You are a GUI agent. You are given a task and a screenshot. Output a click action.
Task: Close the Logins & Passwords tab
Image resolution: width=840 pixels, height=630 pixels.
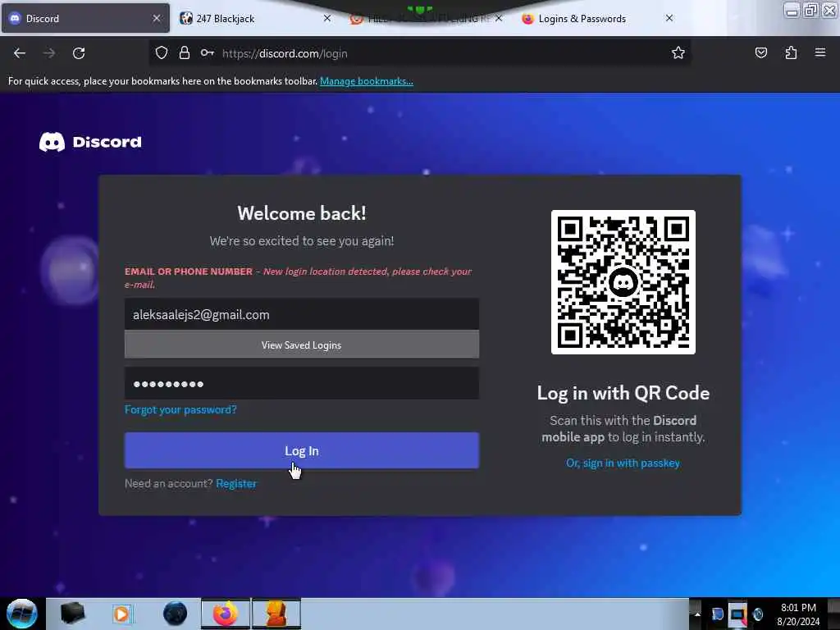tap(669, 18)
